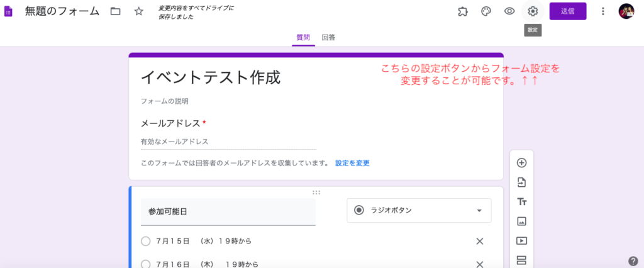
Task: Switch to the 質問 tab
Action: pos(303,37)
